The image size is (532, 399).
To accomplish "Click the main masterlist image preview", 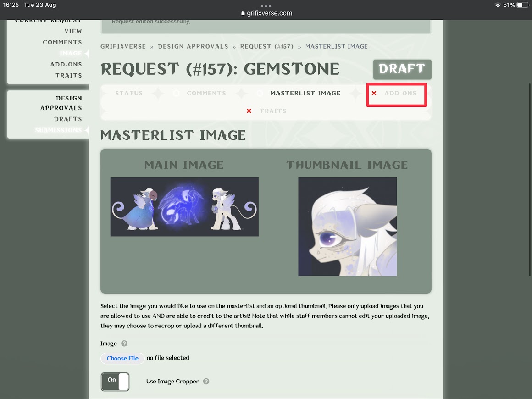I will click(184, 207).
